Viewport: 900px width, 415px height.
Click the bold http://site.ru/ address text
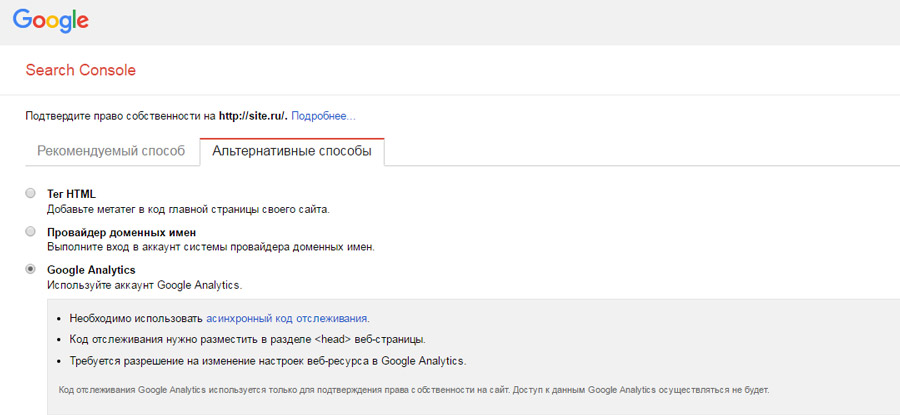(x=253, y=116)
